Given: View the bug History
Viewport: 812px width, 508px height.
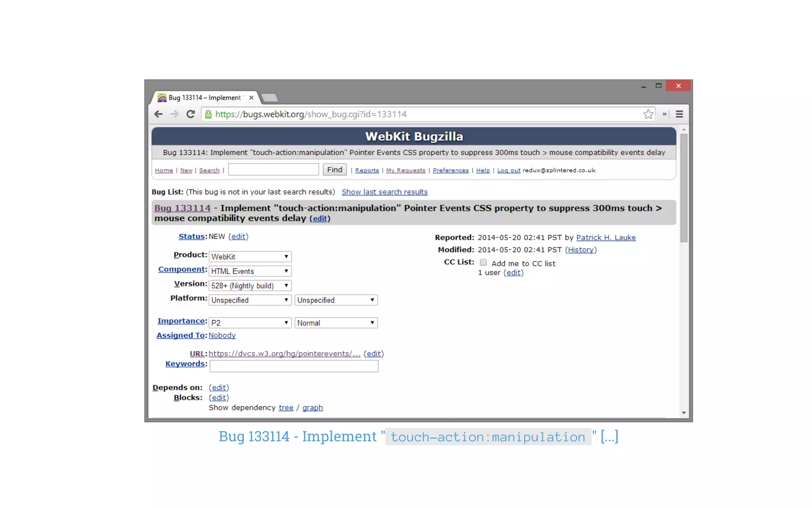Looking at the screenshot, I should click(x=581, y=250).
